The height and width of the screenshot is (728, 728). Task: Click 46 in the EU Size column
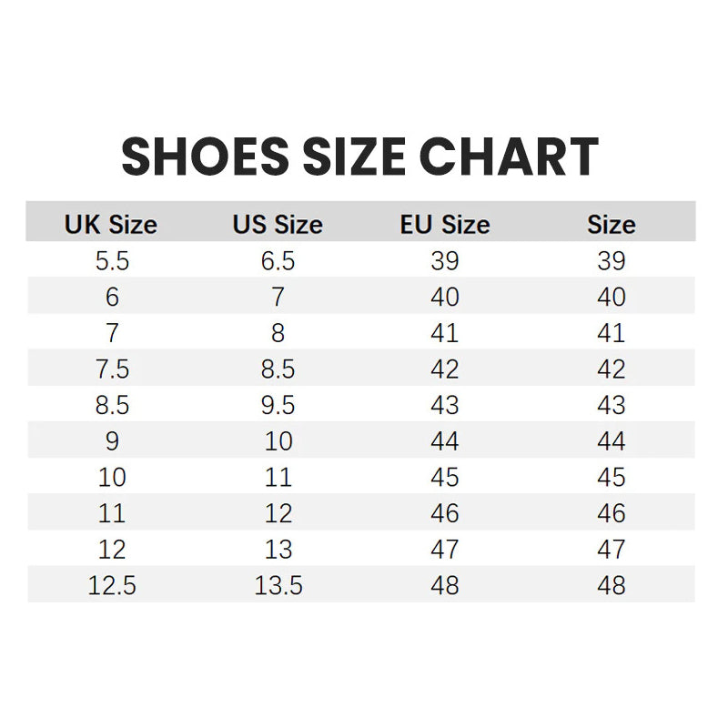click(x=445, y=513)
